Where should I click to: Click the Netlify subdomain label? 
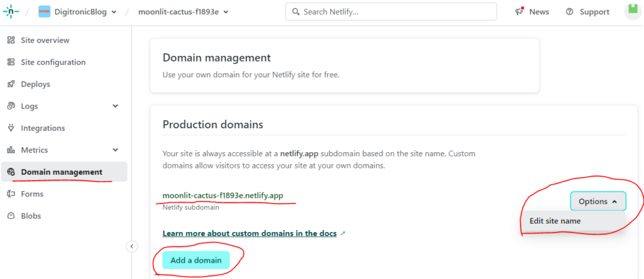(191, 207)
